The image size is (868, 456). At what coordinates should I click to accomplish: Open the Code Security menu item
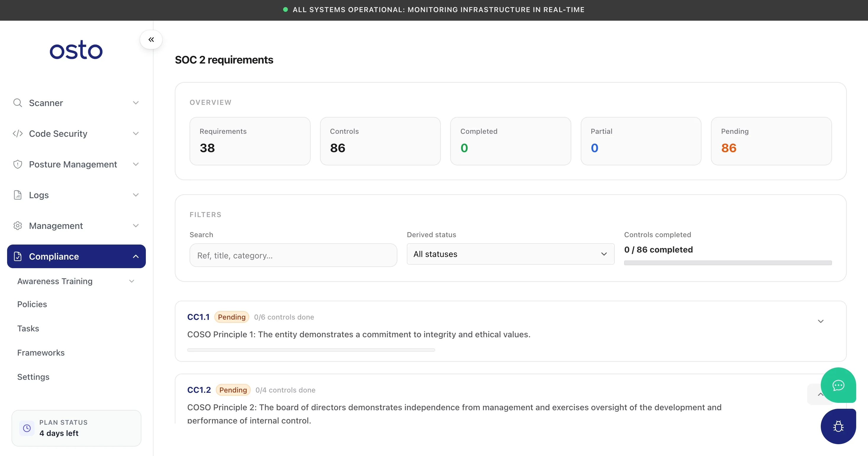pyautogui.click(x=76, y=133)
